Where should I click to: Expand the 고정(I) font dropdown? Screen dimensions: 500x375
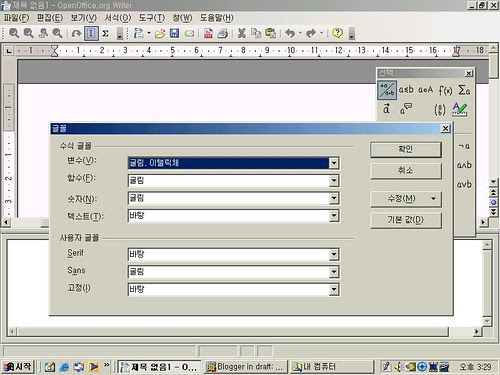[x=334, y=289]
